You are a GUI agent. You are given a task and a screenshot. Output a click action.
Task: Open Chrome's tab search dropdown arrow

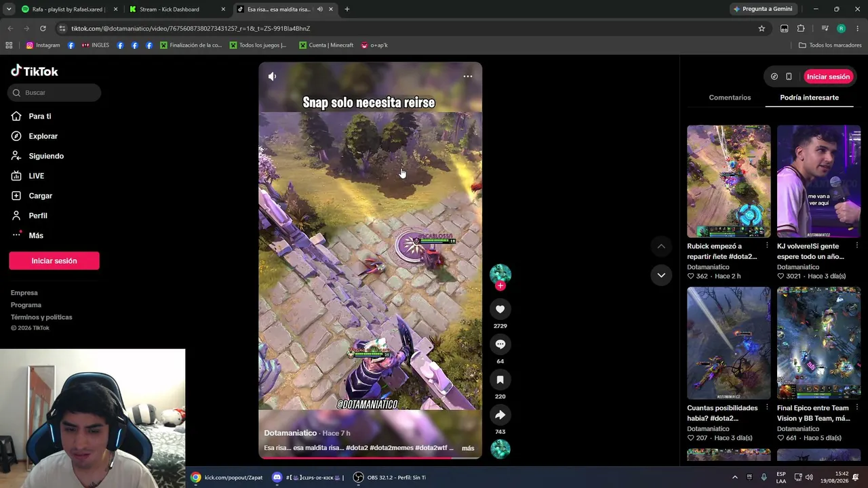[9, 9]
